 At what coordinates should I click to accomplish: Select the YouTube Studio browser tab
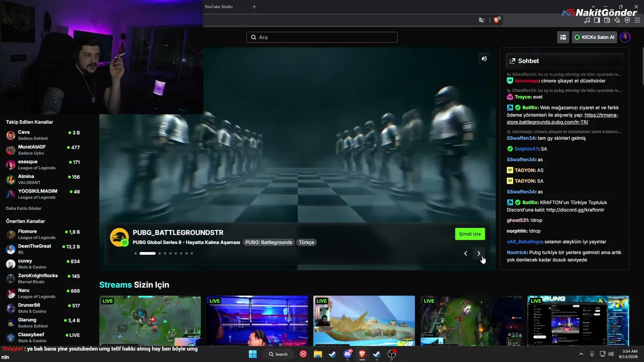point(219,7)
